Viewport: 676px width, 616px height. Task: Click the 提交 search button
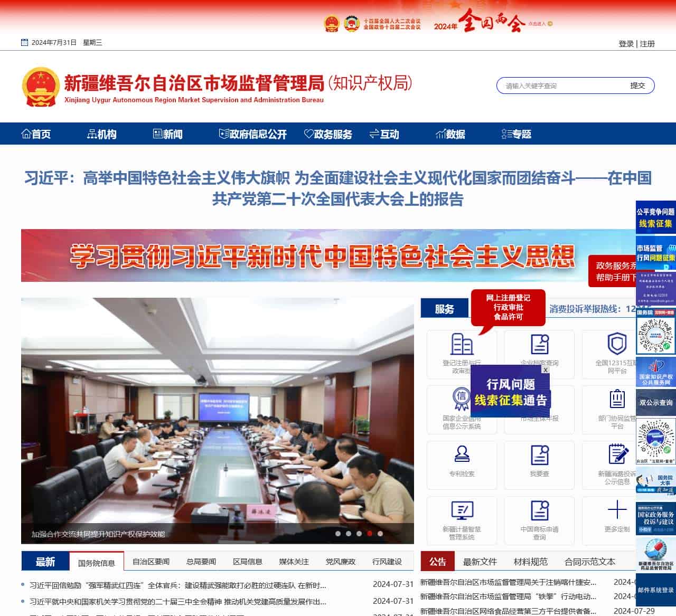coord(637,84)
